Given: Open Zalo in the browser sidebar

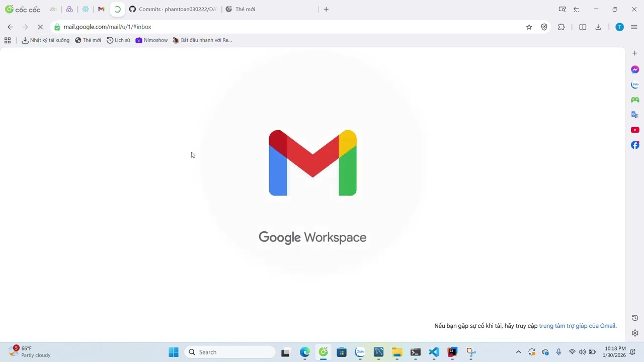Looking at the screenshot, I should coord(635,85).
